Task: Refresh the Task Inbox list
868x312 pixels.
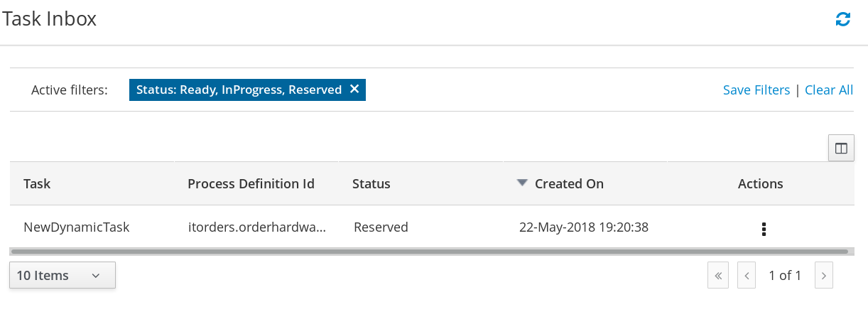Action: point(843,20)
